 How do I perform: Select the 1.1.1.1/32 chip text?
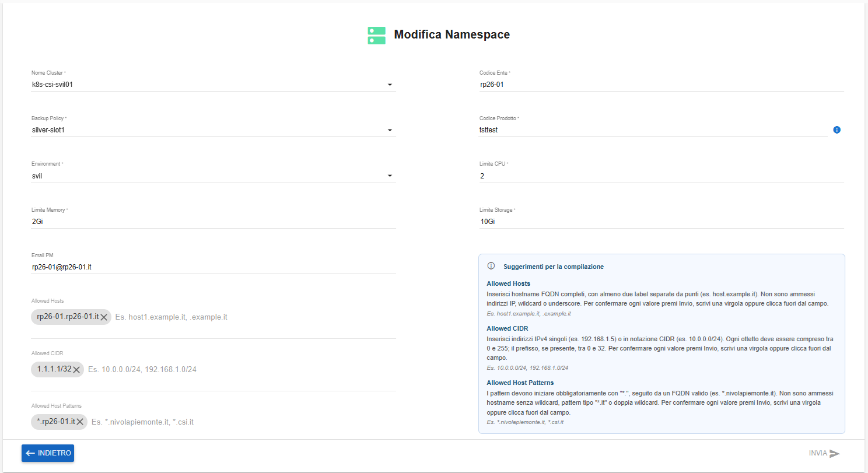(x=54, y=369)
